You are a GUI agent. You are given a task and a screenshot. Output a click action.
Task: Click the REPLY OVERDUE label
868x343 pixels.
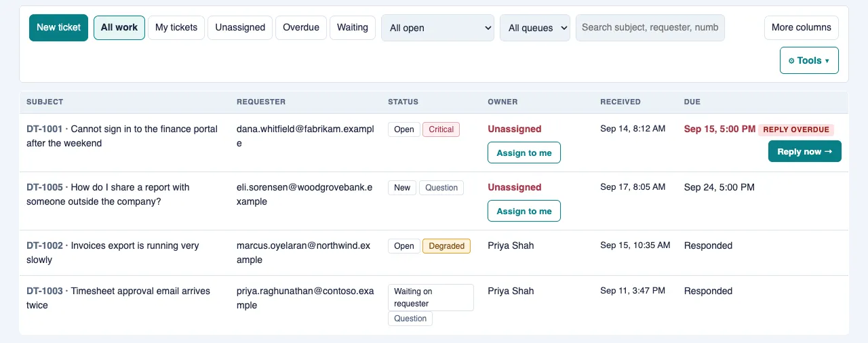796,129
